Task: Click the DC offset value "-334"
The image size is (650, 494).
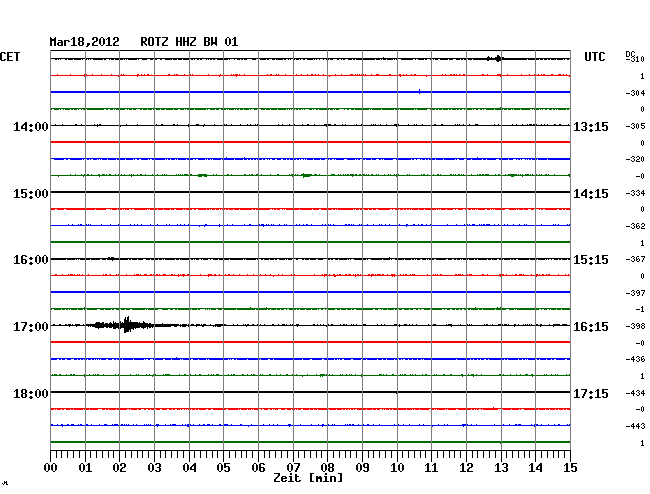Action: click(635, 193)
